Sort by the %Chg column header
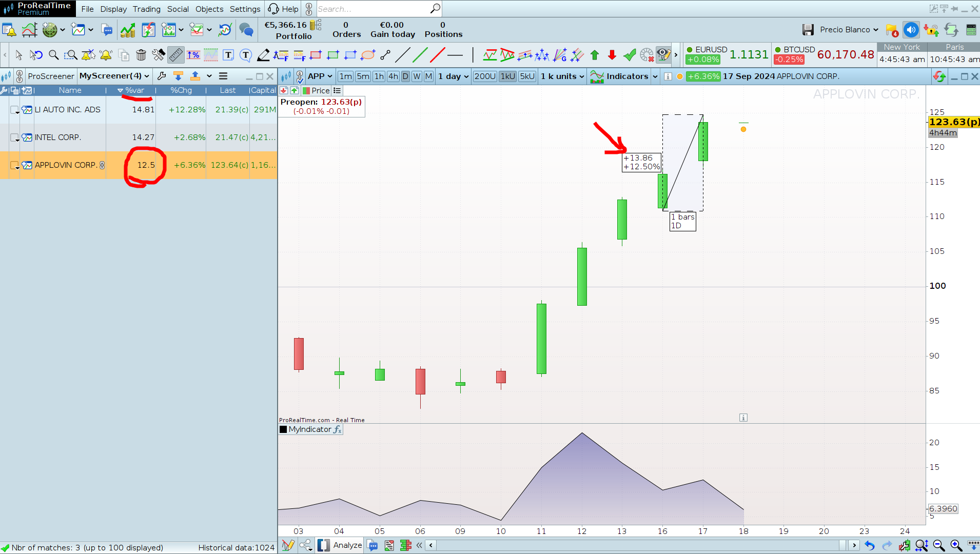 (181, 90)
